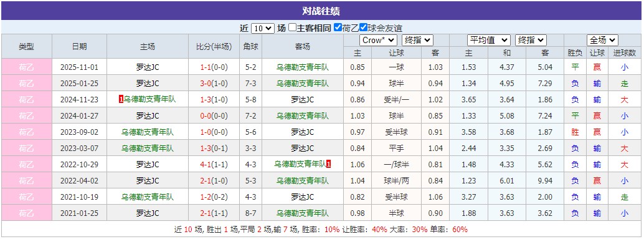The image size is (644, 239).
Task: Click the 2-1(1-0) score on 2022-04-02
Action: pyautogui.click(x=214, y=180)
